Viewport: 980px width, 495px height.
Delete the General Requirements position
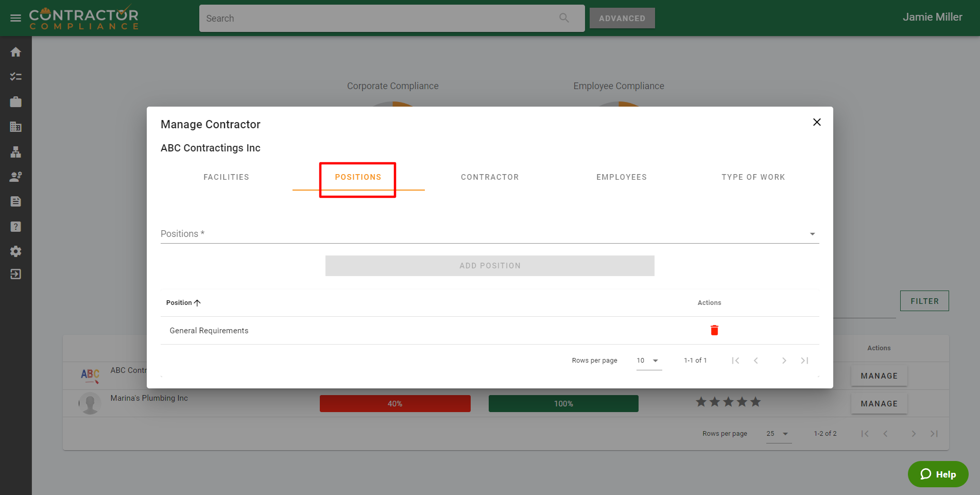click(714, 330)
